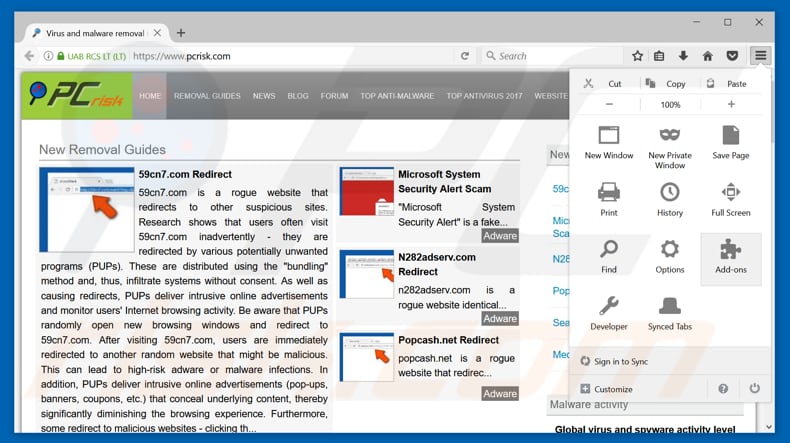The width and height of the screenshot is (790, 443).
Task: Open the HOME nav item
Action: coord(150,96)
